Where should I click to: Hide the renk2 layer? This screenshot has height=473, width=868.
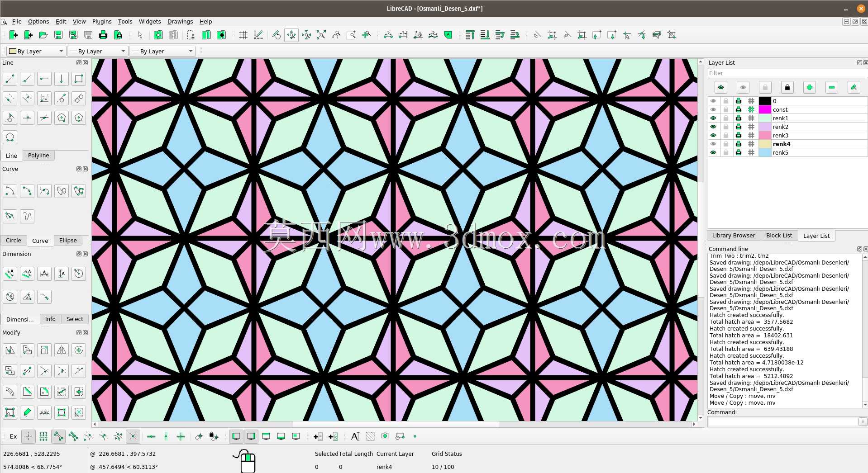pyautogui.click(x=713, y=127)
